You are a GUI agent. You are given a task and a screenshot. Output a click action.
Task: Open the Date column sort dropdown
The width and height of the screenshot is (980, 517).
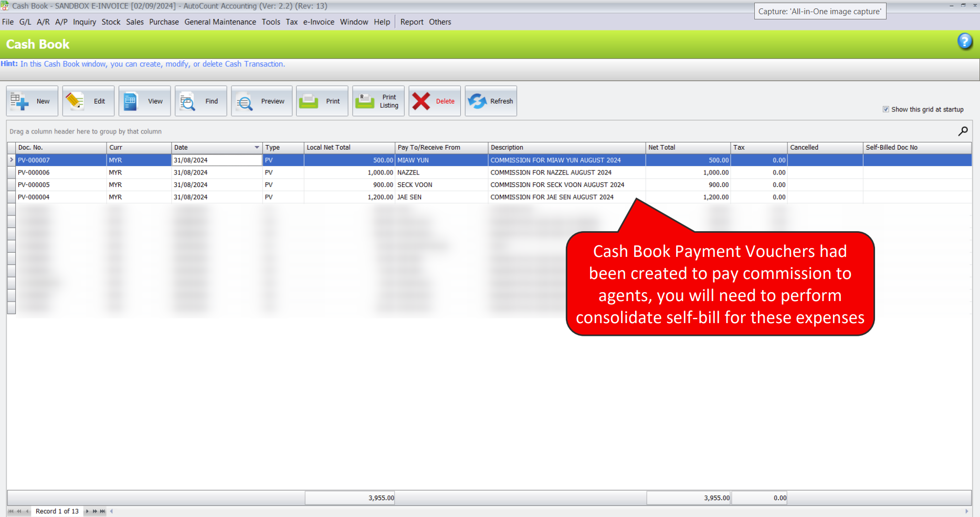point(257,148)
